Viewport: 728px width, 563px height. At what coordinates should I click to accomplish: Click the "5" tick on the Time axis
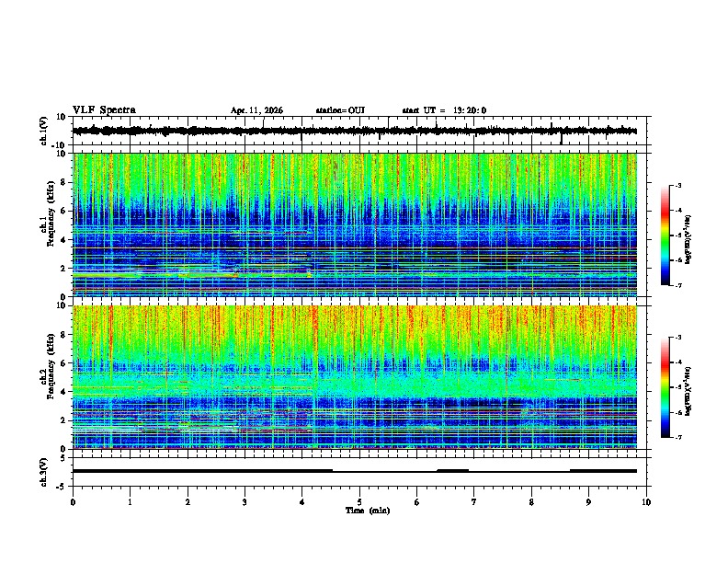coord(359,502)
